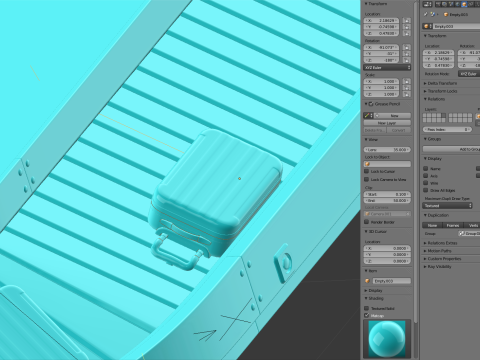Click the Add to Group button

tap(451, 149)
